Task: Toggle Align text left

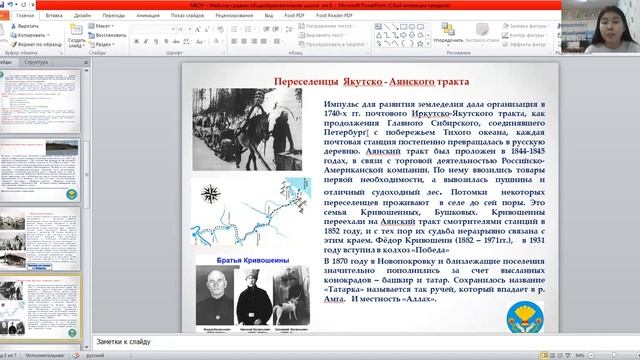Action: pyautogui.click(x=234, y=41)
